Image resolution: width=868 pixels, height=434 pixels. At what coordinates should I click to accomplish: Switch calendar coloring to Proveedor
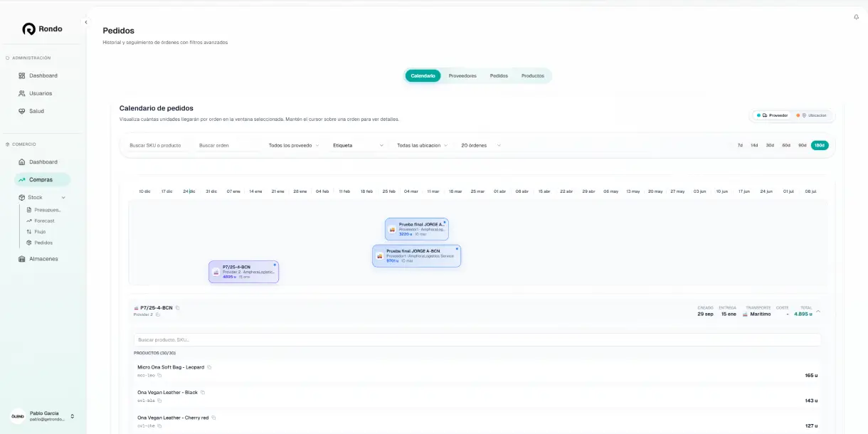[773, 115]
